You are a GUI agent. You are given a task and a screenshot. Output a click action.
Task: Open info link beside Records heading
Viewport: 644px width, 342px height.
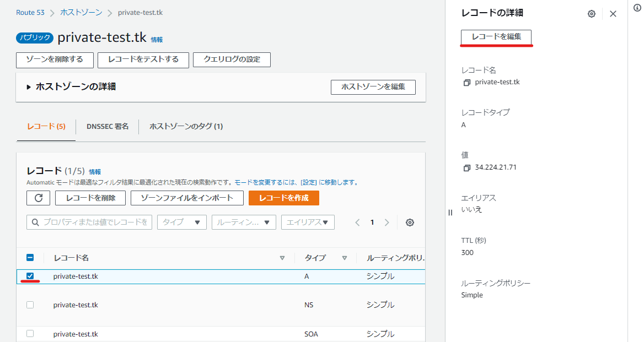[95, 172]
